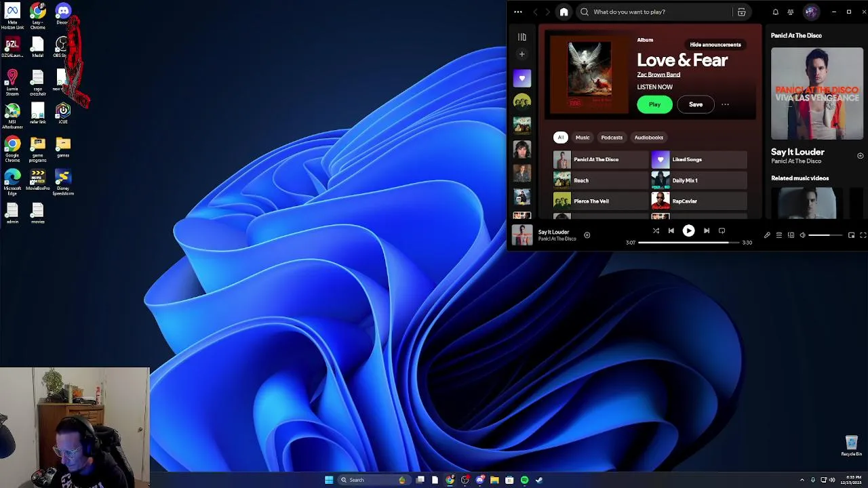Viewport: 868px width, 488px height.
Task: Open the Reach shortcut tile
Action: [601, 180]
